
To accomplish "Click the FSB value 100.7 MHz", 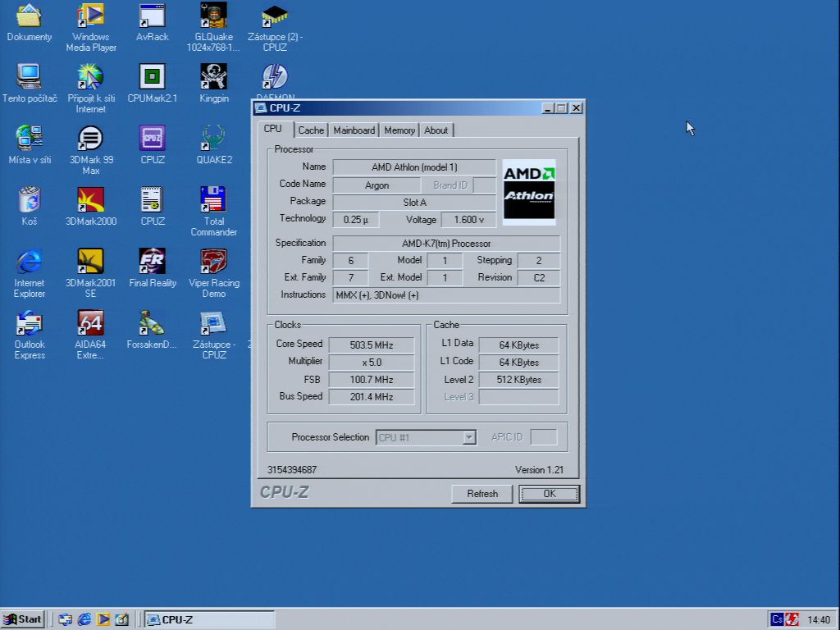I will 372,379.
